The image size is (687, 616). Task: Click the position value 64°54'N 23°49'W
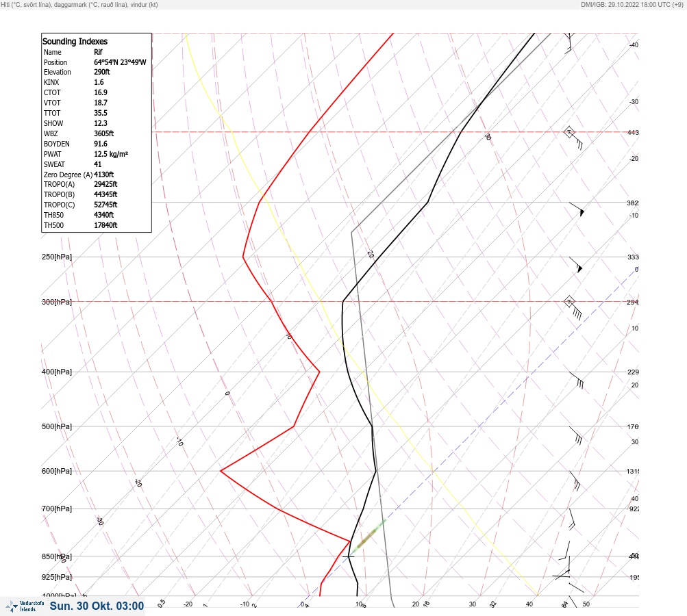120,62
